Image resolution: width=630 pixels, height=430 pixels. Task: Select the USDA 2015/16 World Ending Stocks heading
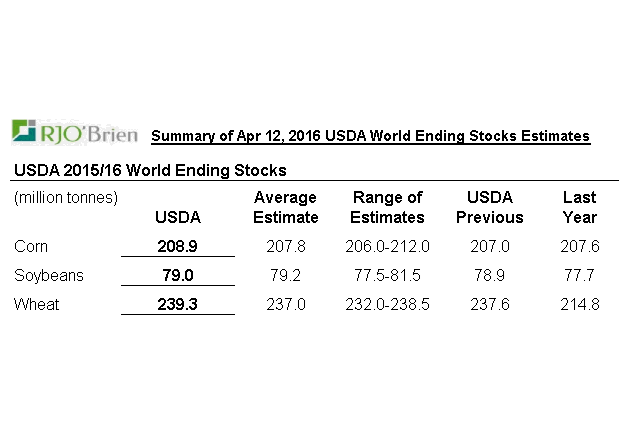point(150,170)
